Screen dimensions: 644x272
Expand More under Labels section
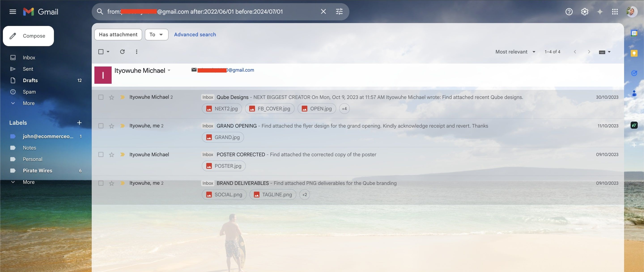click(x=28, y=182)
